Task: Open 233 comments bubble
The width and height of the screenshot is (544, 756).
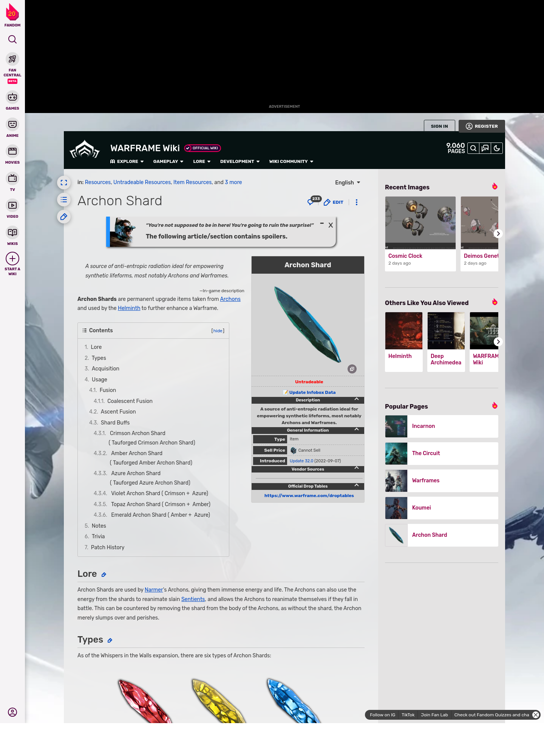Action: [314, 201]
